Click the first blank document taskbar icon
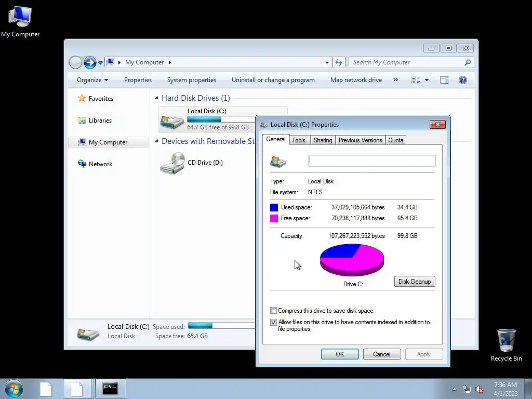Viewport: 532px width, 399px height. pyautogui.click(x=46, y=389)
